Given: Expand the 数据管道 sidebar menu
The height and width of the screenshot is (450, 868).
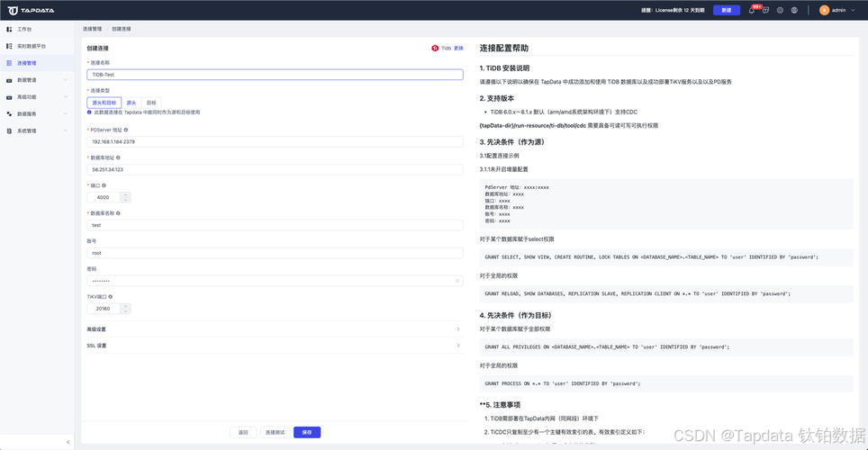Looking at the screenshot, I should click(x=66, y=80).
